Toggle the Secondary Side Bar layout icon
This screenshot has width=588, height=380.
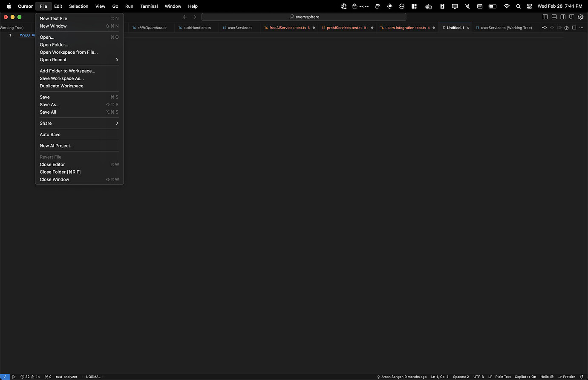[563, 17]
